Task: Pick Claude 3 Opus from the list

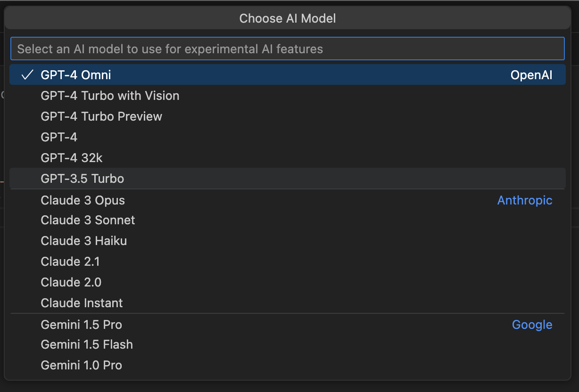Action: tap(83, 200)
